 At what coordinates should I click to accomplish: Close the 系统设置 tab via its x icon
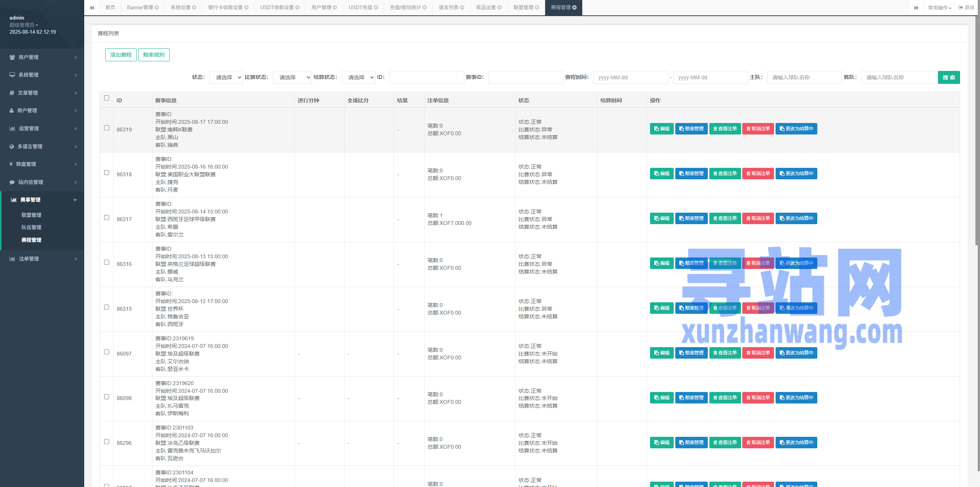194,8
